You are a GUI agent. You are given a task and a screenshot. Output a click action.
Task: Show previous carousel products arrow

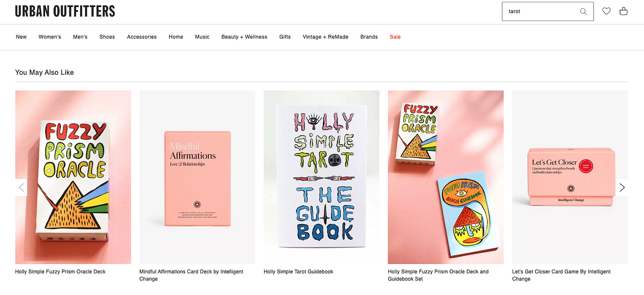(x=21, y=188)
